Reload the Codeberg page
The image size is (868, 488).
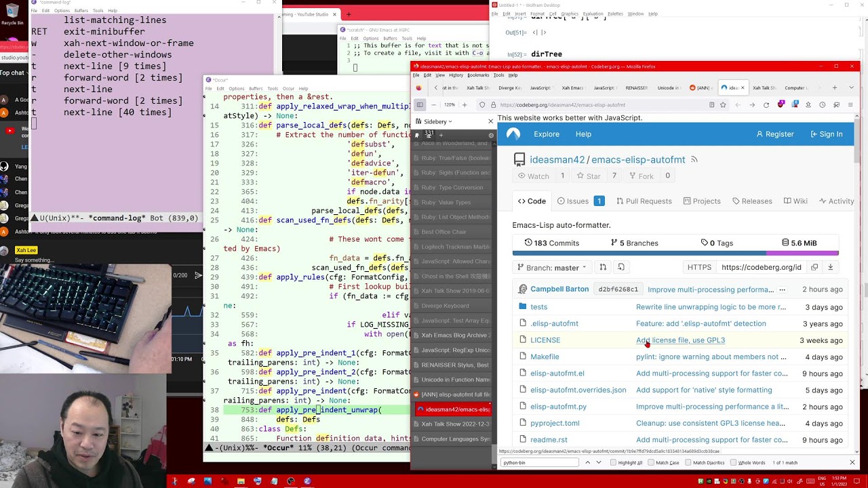point(766,104)
